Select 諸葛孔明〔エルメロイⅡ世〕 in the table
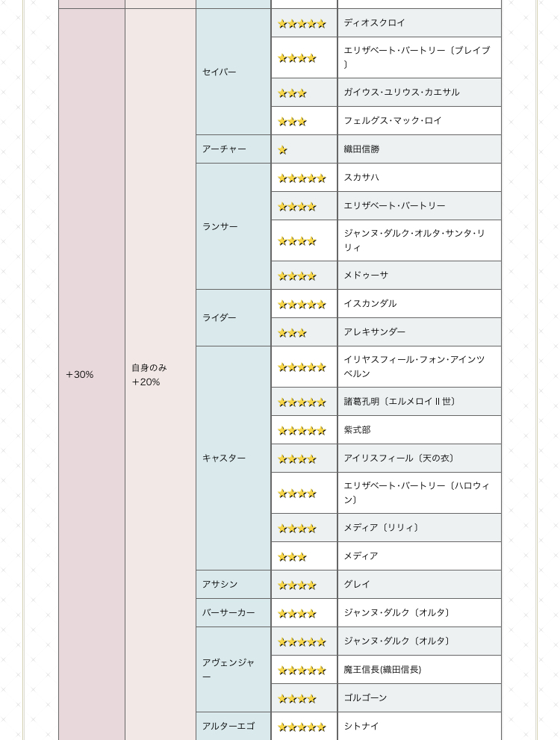Viewport: 560px width, 740px height. (401, 402)
